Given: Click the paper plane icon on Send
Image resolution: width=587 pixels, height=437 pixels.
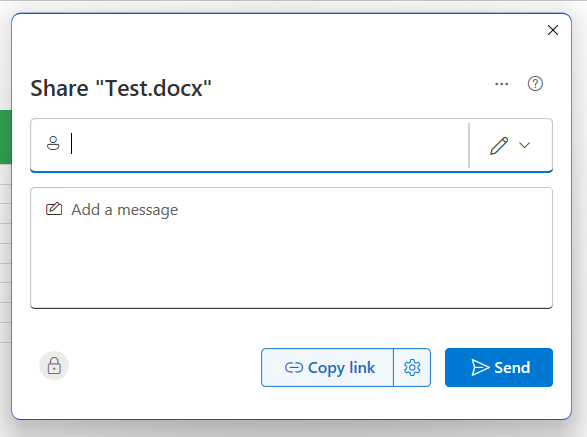Looking at the screenshot, I should 480,367.
